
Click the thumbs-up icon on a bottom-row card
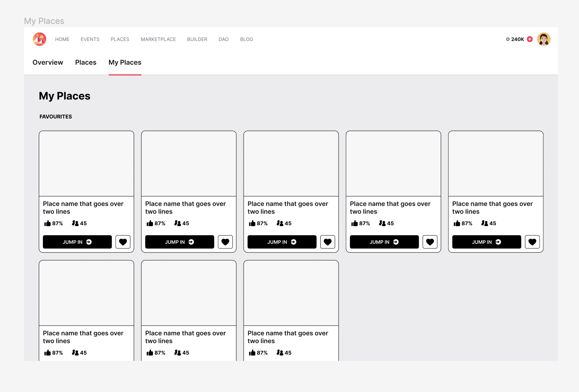[x=47, y=352]
